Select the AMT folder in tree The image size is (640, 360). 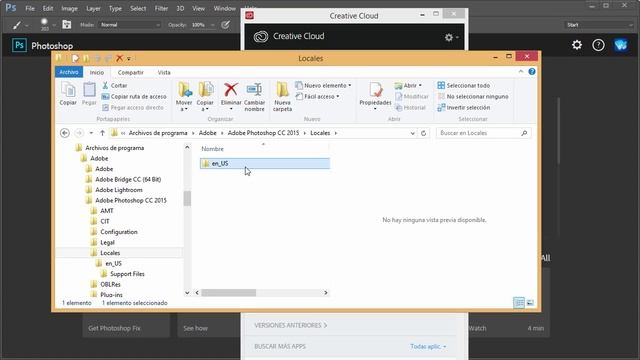tap(107, 211)
